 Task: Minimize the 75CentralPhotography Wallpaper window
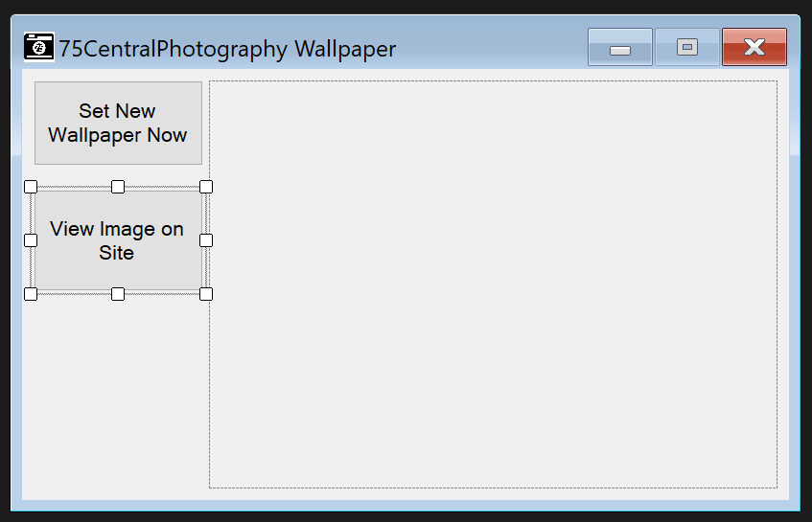619,47
